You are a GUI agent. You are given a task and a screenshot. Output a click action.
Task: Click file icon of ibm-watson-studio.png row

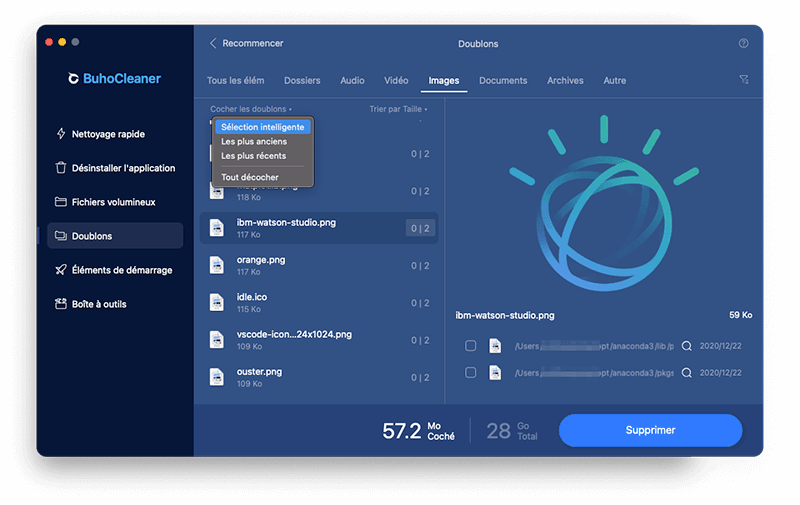click(x=217, y=228)
